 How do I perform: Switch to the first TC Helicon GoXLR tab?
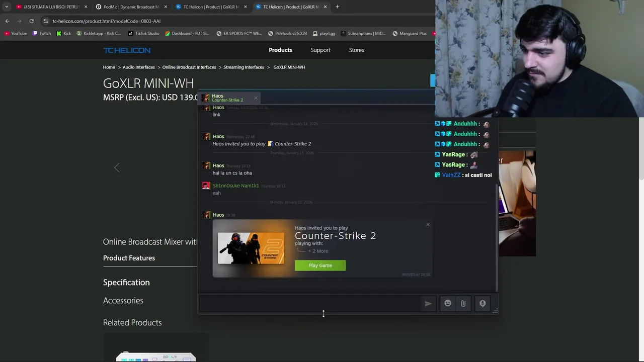tap(210, 7)
